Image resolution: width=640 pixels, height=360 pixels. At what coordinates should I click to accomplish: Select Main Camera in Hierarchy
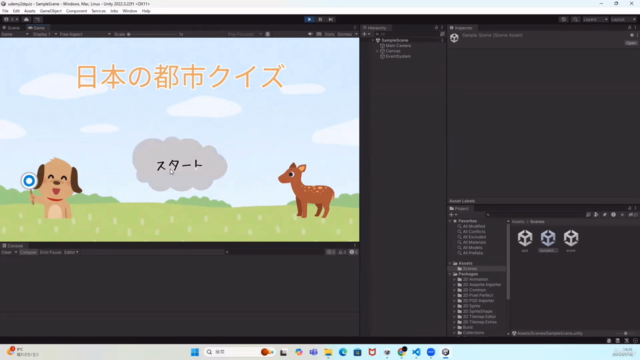(x=398, y=46)
